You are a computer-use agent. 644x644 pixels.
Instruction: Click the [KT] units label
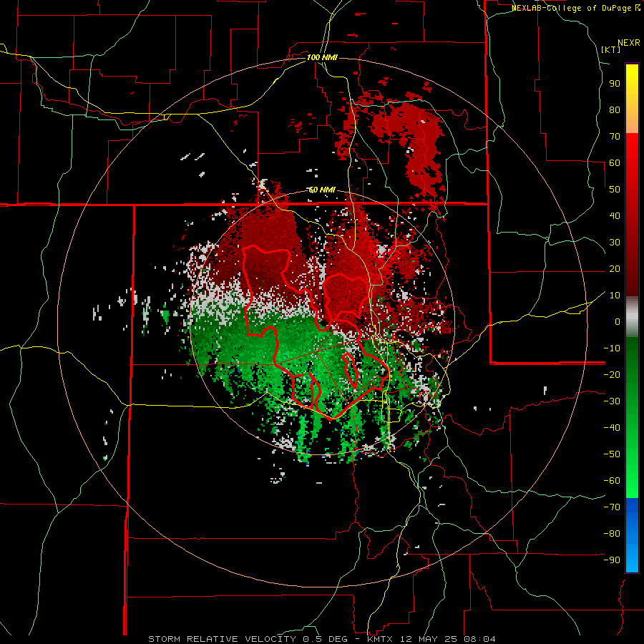coord(611,49)
